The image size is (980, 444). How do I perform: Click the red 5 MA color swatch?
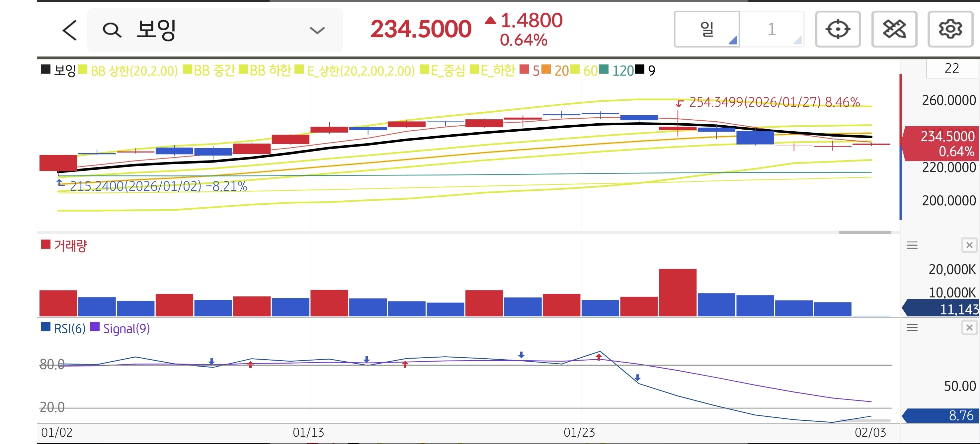(x=524, y=70)
